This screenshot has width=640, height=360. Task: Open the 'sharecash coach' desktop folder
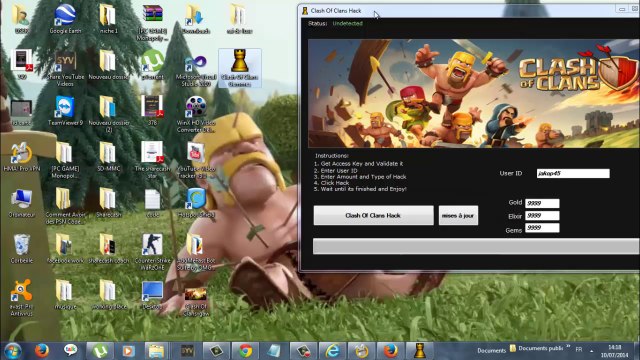click(x=109, y=248)
